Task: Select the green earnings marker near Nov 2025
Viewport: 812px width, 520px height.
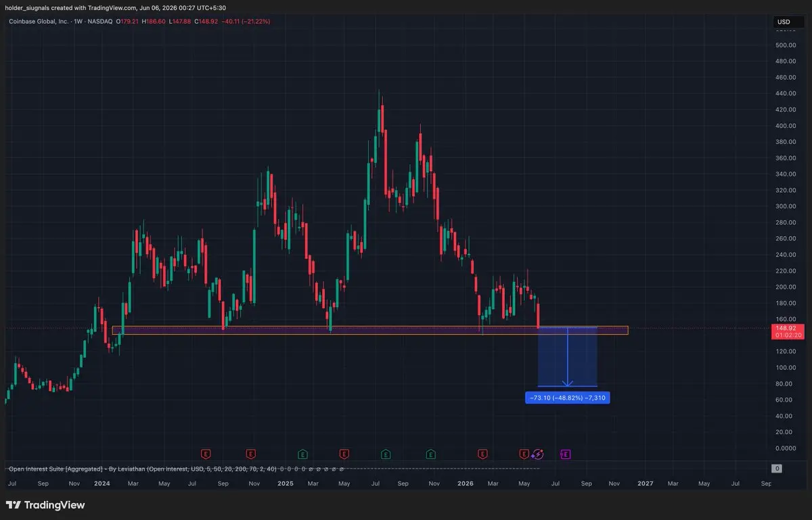Action: tap(430, 454)
